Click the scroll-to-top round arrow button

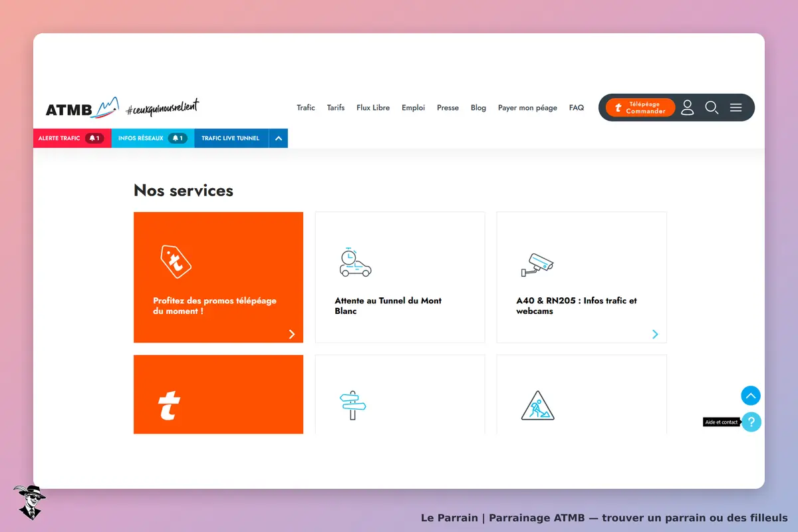(751, 396)
